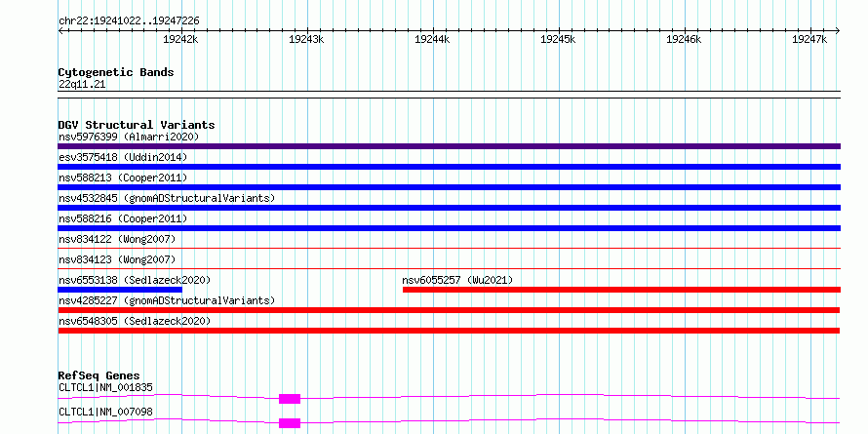Click the chr22:19241022..19247226 coordinate label
The height and width of the screenshot is (434, 868).
129,21
